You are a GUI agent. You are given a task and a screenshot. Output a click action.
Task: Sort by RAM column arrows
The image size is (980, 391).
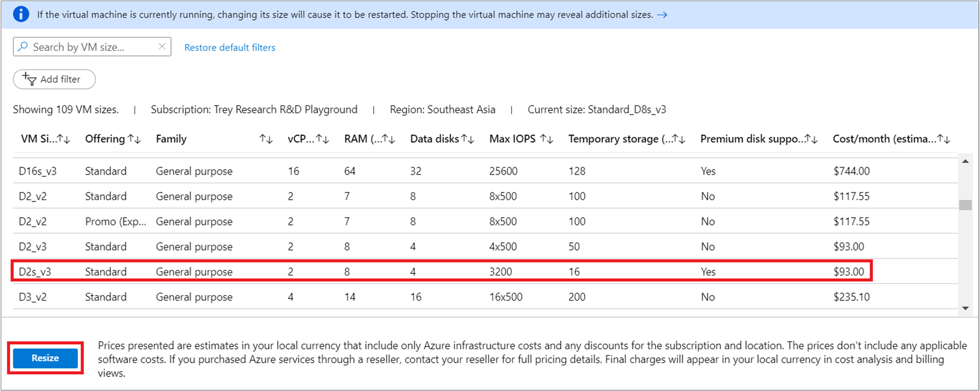[x=389, y=139]
